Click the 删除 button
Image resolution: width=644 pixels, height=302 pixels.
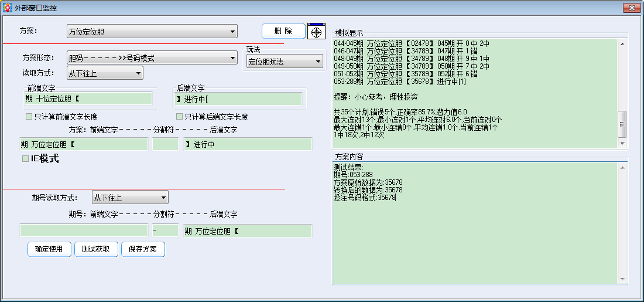tap(283, 31)
